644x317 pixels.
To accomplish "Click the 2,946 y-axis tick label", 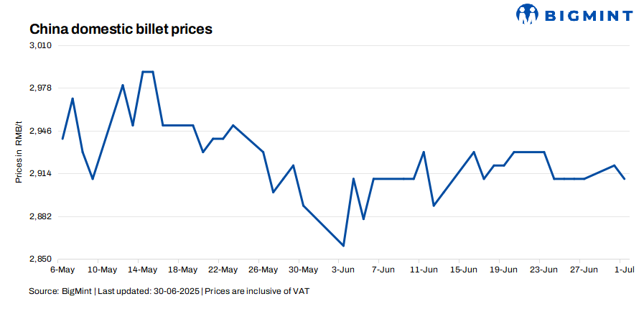I will pyautogui.click(x=41, y=131).
